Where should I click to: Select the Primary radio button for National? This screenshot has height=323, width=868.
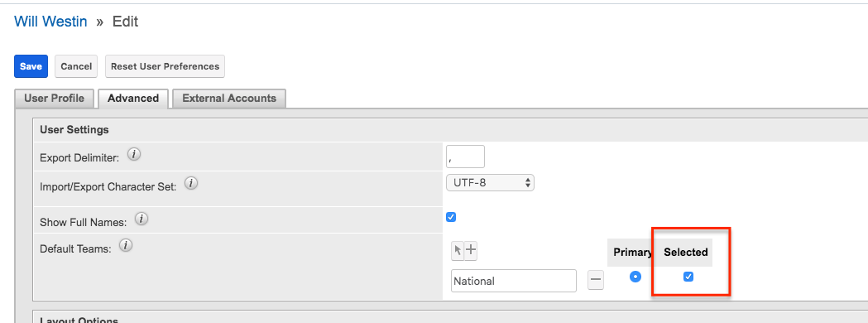635,277
